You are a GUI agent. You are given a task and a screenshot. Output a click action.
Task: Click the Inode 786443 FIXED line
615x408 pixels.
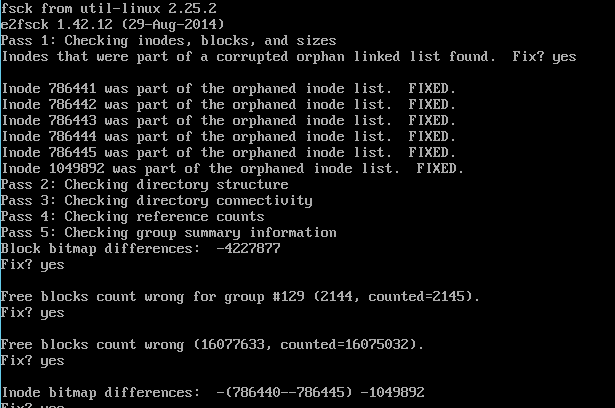[x=229, y=120]
